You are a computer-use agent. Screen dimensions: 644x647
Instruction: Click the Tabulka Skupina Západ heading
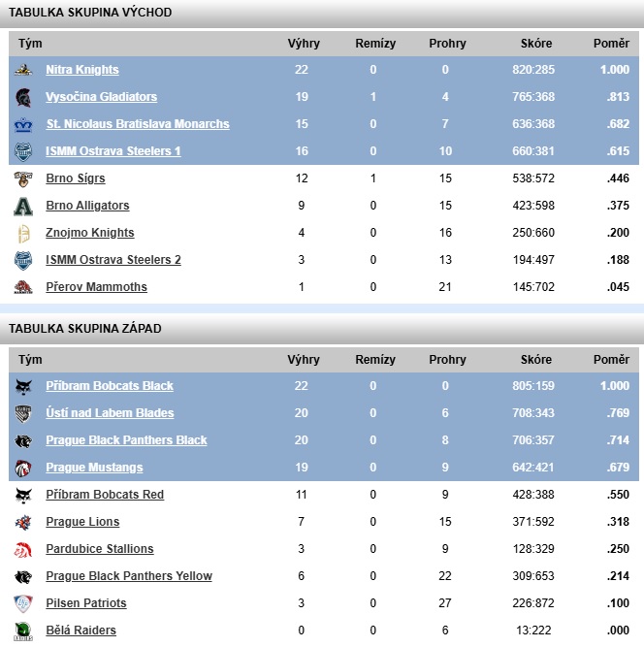[85, 329]
